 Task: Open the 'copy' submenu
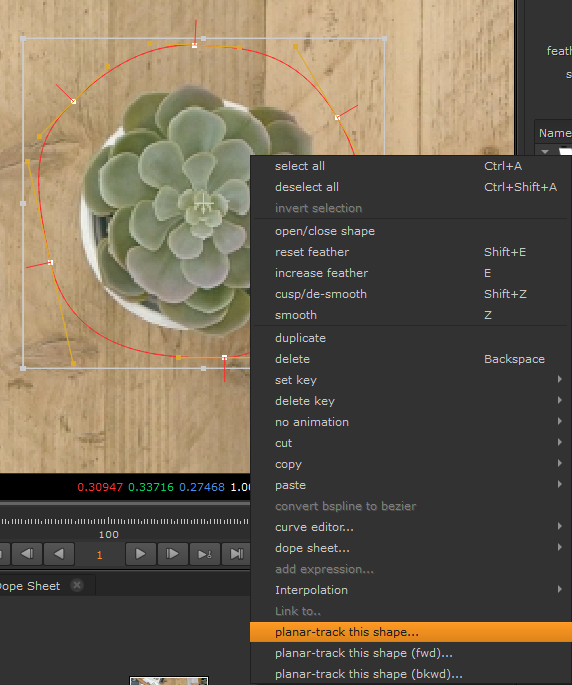click(x=411, y=464)
